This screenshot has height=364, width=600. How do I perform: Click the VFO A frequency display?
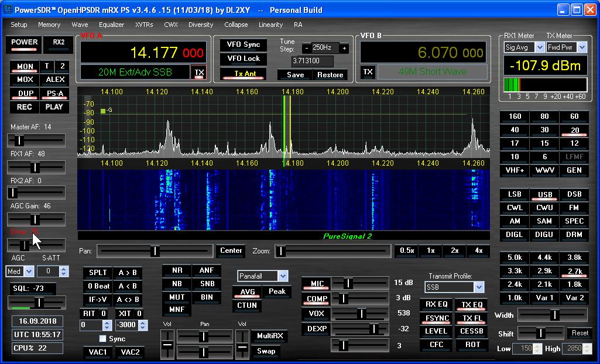143,53
